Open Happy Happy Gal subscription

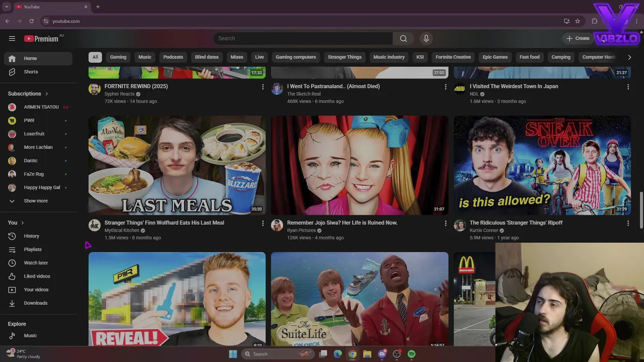tap(38, 188)
